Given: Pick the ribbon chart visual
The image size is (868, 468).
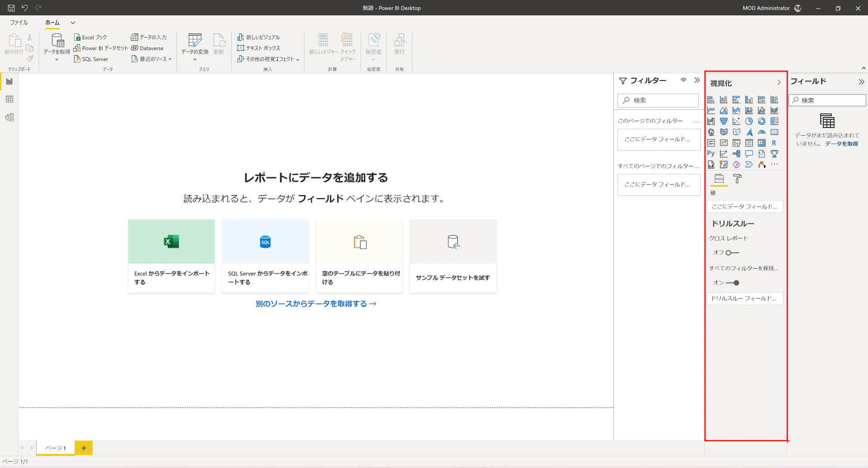Looking at the screenshot, I should 774,110.
